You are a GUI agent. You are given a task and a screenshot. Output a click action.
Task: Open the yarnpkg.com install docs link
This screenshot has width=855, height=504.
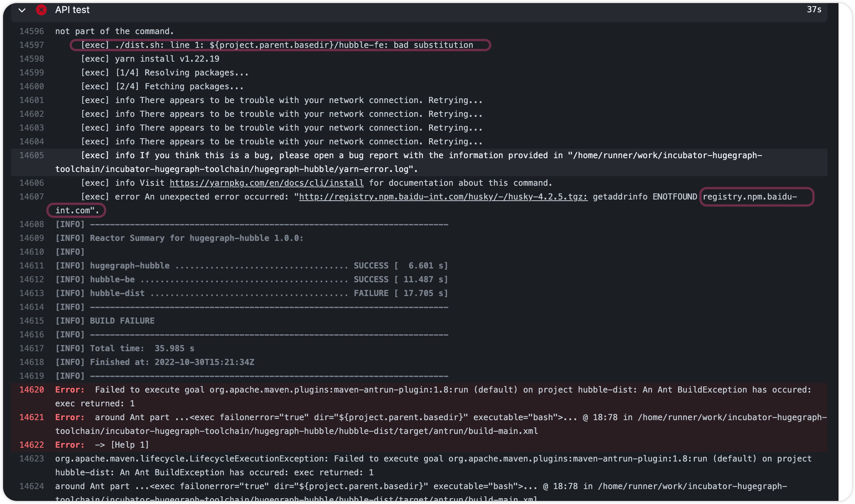click(x=267, y=183)
